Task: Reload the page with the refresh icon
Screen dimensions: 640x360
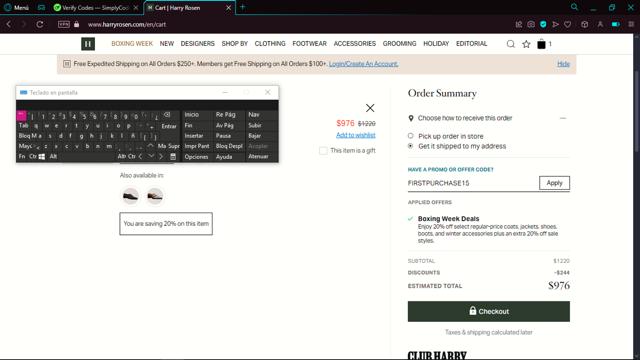Action: click(x=40, y=24)
